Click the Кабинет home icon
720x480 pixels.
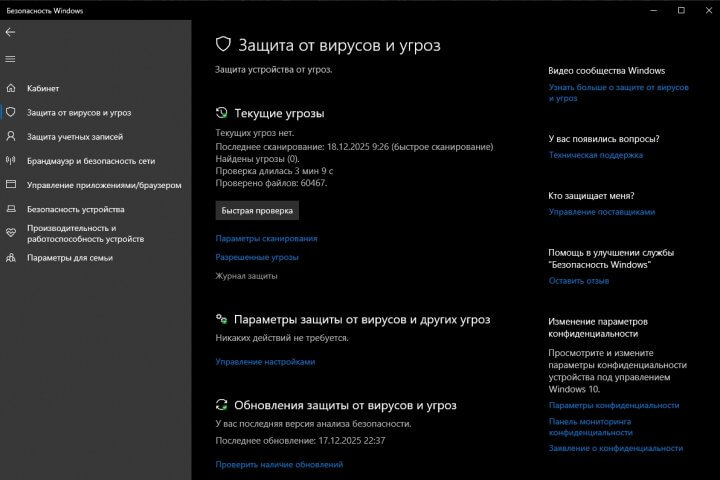click(11, 88)
